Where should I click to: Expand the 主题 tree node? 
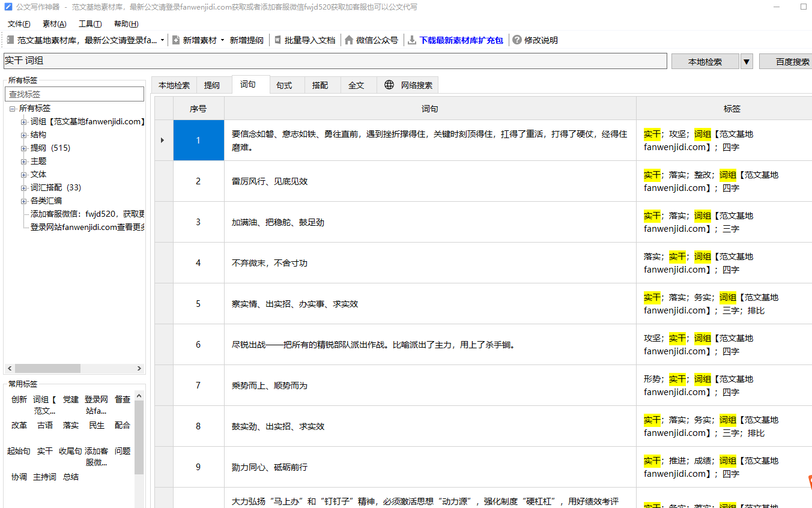(24, 162)
